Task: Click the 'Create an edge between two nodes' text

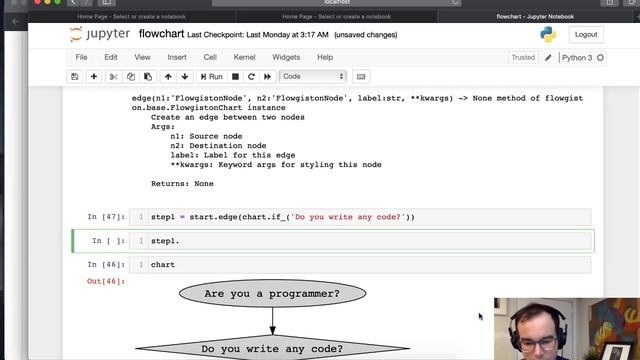Action: [x=228, y=117]
